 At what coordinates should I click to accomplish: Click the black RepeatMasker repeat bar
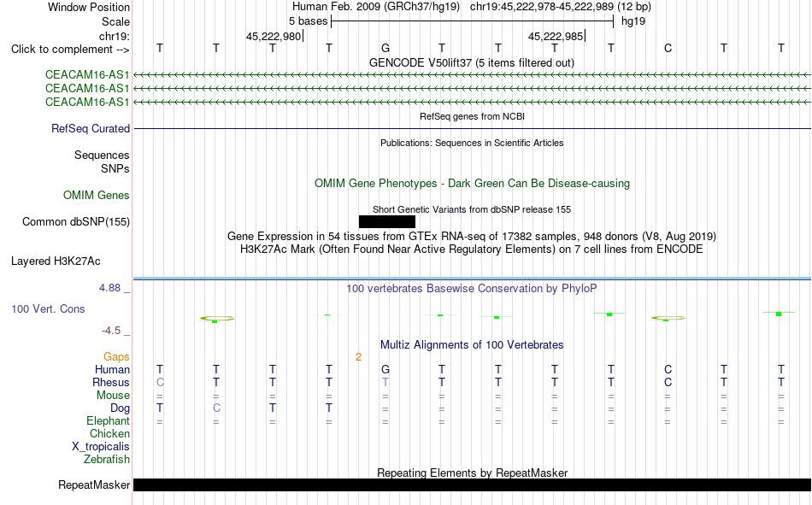coord(473,484)
